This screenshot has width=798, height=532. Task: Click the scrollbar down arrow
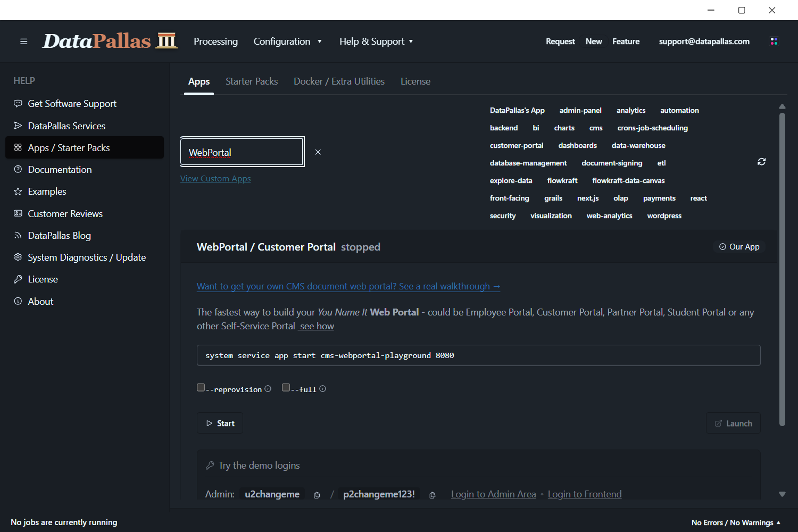pyautogui.click(x=782, y=494)
